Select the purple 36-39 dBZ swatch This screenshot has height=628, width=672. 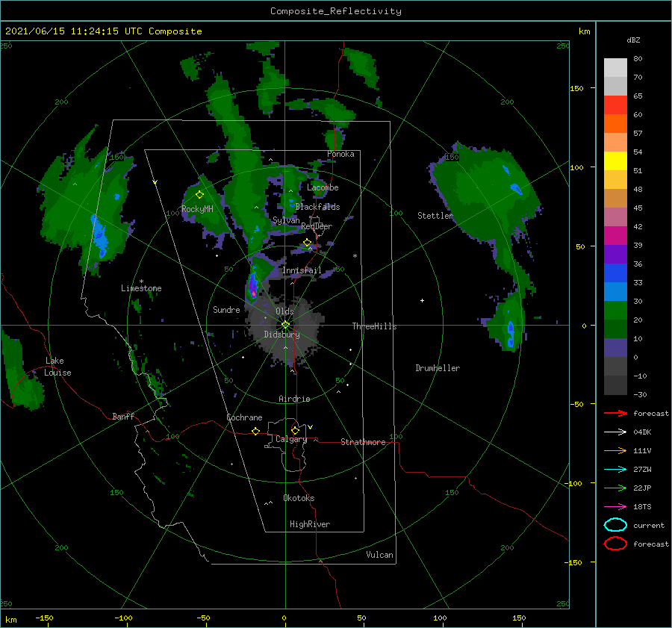615,255
